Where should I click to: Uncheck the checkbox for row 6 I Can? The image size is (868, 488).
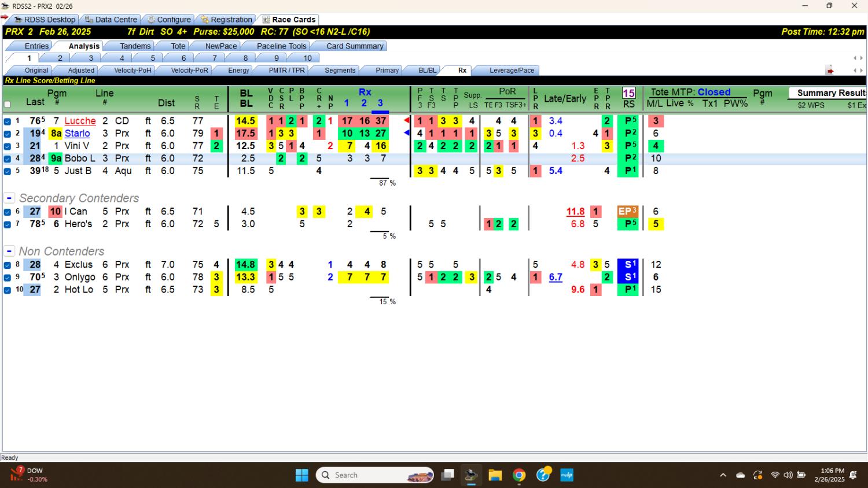8,212
